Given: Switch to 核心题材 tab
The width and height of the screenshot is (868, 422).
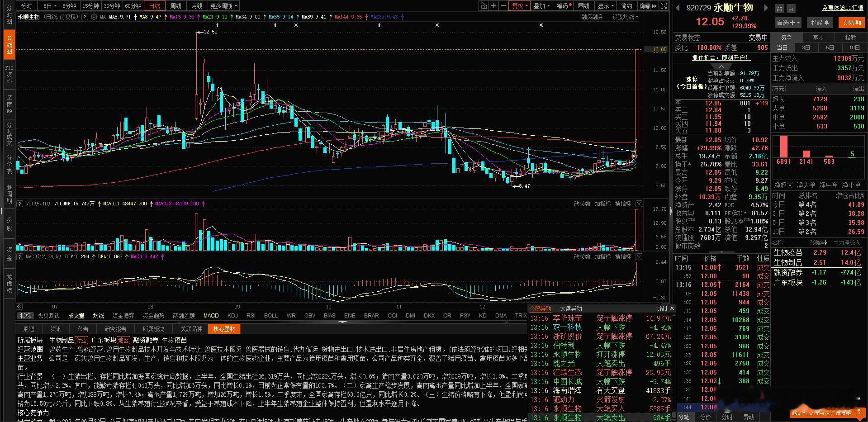Looking at the screenshot, I should tap(224, 329).
